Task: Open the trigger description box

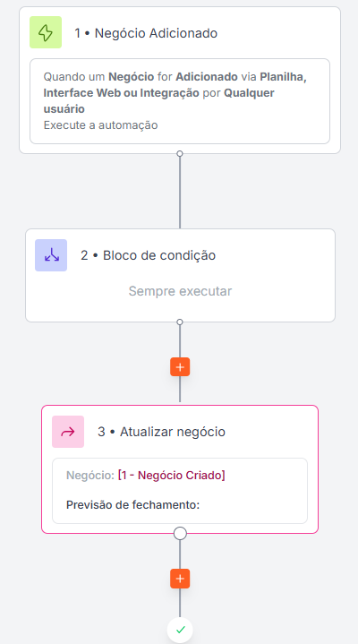Action: pos(180,101)
